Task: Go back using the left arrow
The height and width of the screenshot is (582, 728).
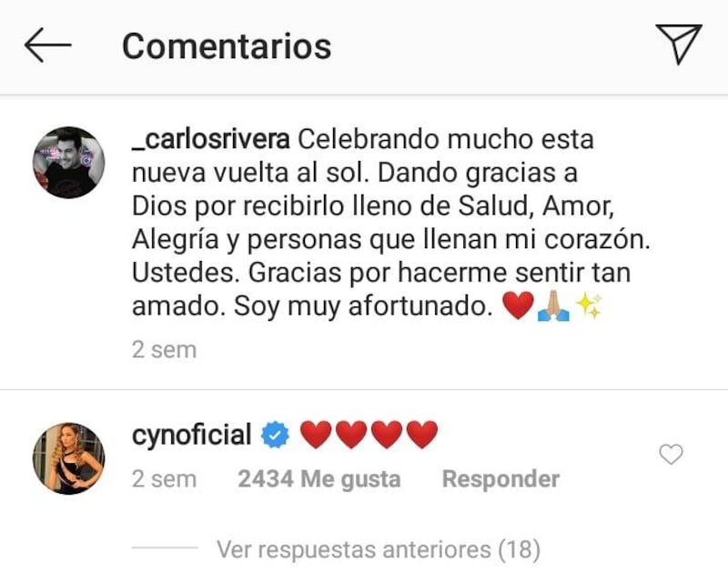Action: pyautogui.click(x=48, y=45)
